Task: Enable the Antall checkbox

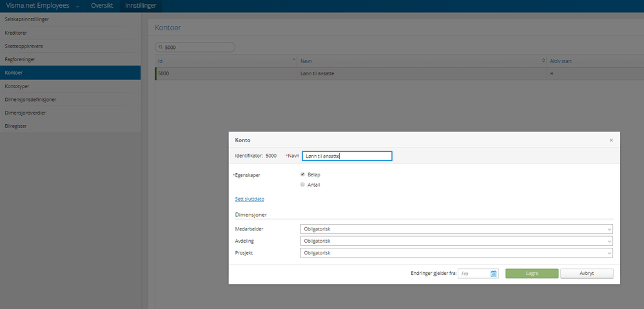Action: tap(303, 185)
